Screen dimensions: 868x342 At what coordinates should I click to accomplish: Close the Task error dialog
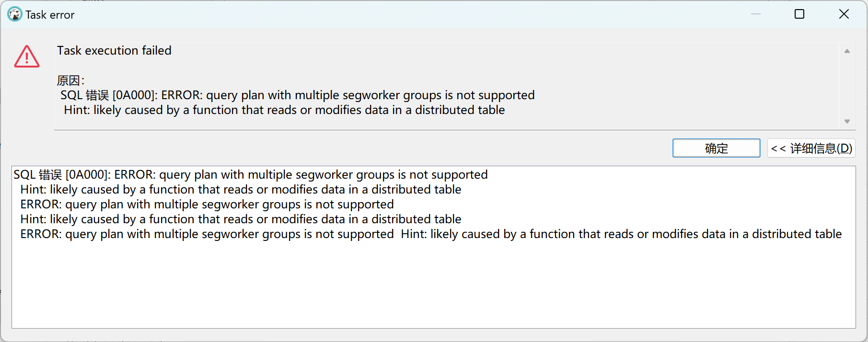point(844,14)
